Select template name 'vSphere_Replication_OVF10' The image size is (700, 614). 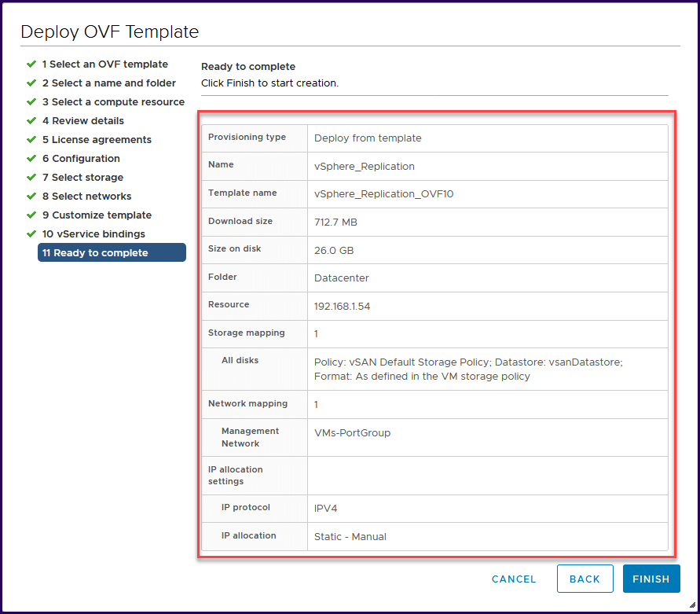383,194
